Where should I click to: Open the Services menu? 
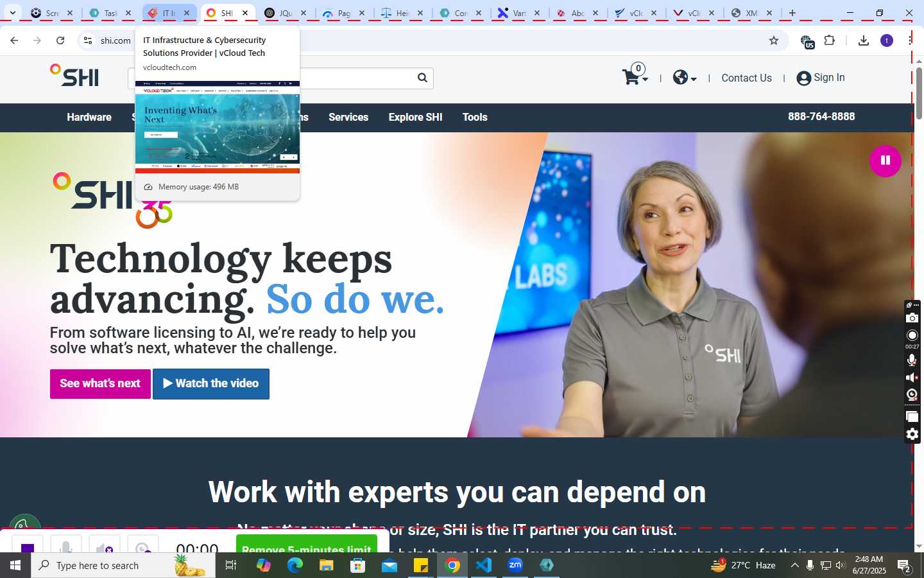(348, 117)
